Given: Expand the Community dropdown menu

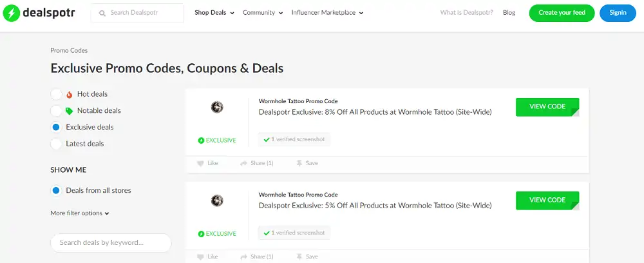Looking at the screenshot, I should click(262, 13).
